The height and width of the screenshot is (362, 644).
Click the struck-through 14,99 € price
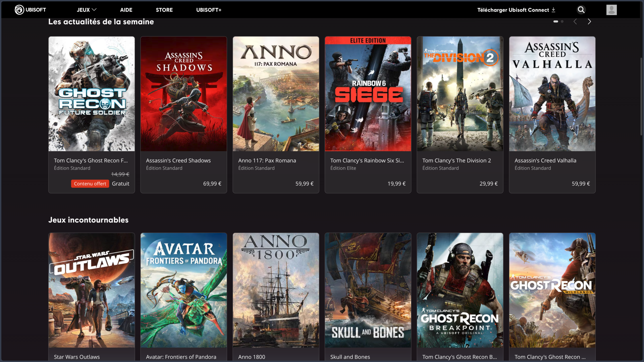[120, 174]
